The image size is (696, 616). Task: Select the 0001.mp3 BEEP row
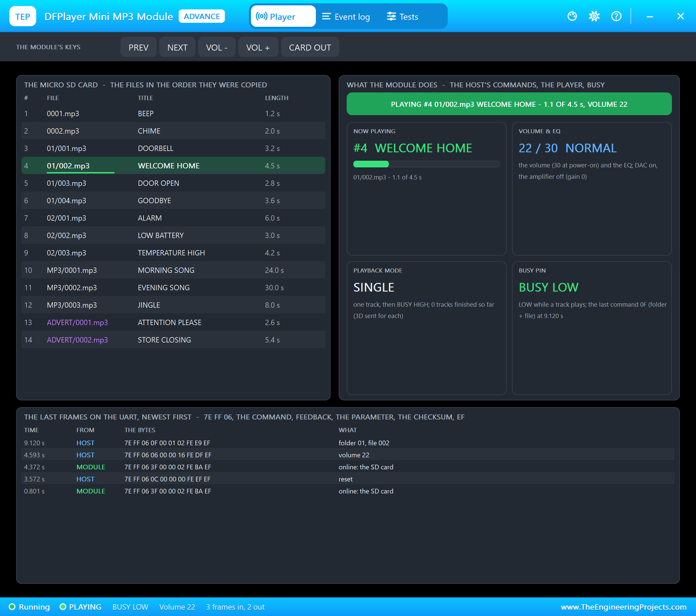(x=173, y=113)
